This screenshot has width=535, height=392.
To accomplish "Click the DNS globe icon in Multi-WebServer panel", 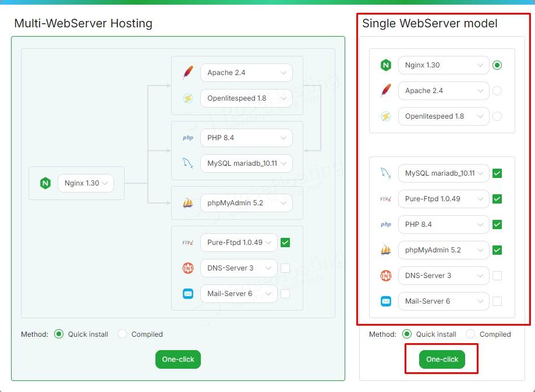I will click(188, 268).
